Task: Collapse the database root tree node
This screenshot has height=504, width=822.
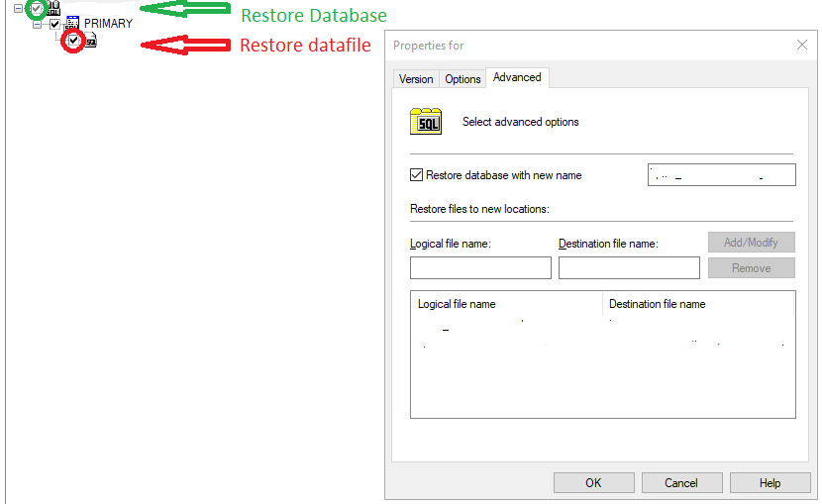Action: point(18,8)
